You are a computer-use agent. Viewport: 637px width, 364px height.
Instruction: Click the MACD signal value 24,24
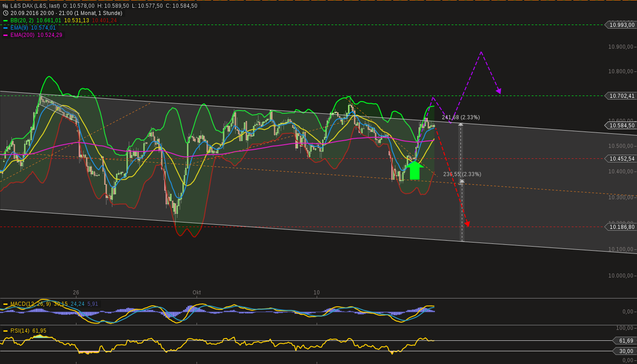click(78, 304)
